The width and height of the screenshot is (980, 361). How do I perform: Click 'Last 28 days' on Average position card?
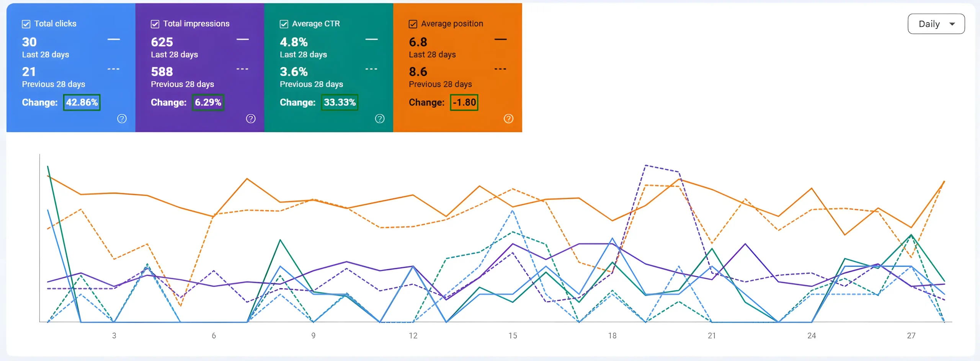433,55
